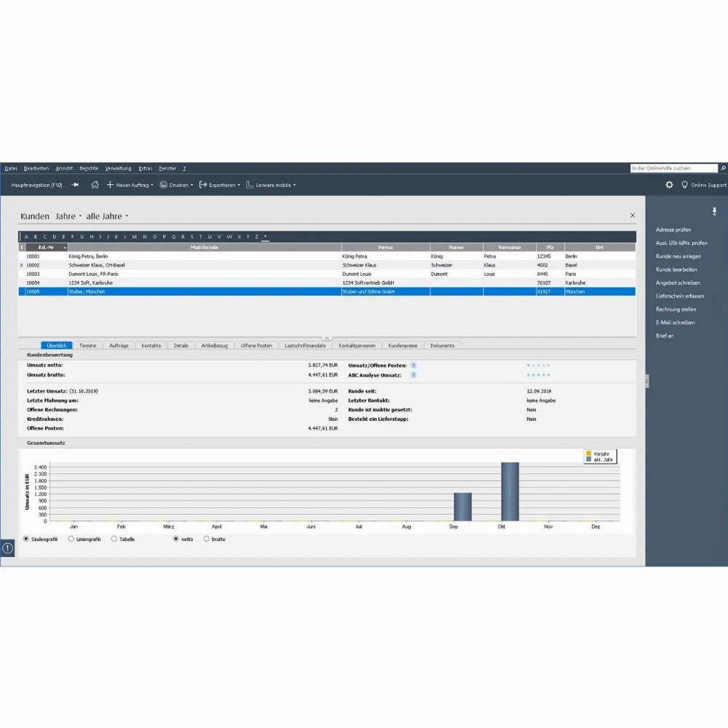Switch to the Lastschriftmandate tab
The height and width of the screenshot is (728, 728).
tap(305, 345)
